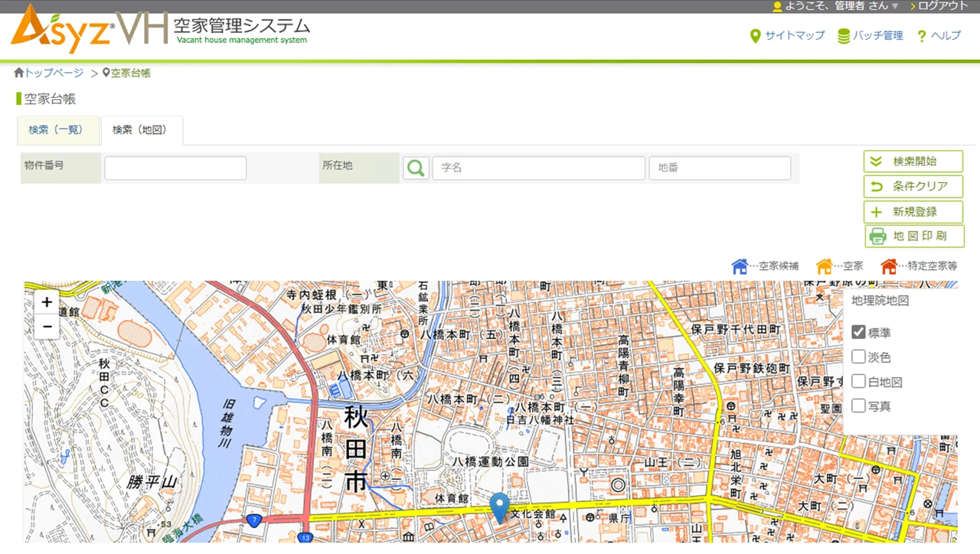The image size is (980, 554).
Task: Open the サイトマップ link
Action: [x=787, y=35]
